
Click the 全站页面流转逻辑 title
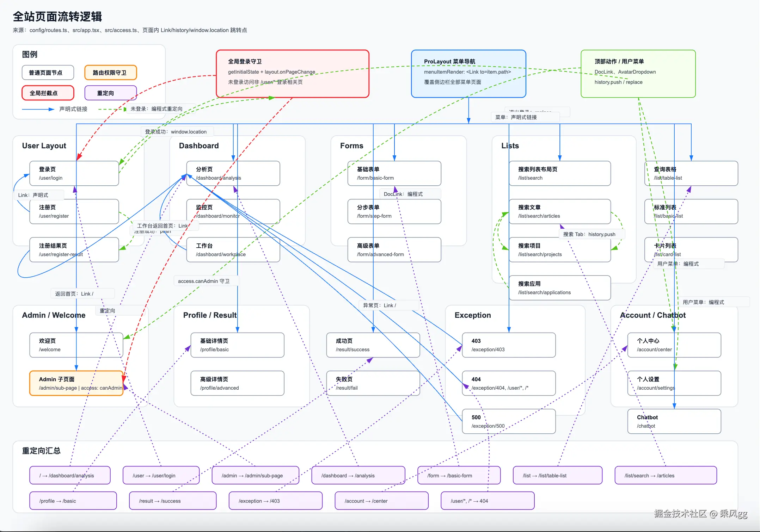click(x=57, y=17)
